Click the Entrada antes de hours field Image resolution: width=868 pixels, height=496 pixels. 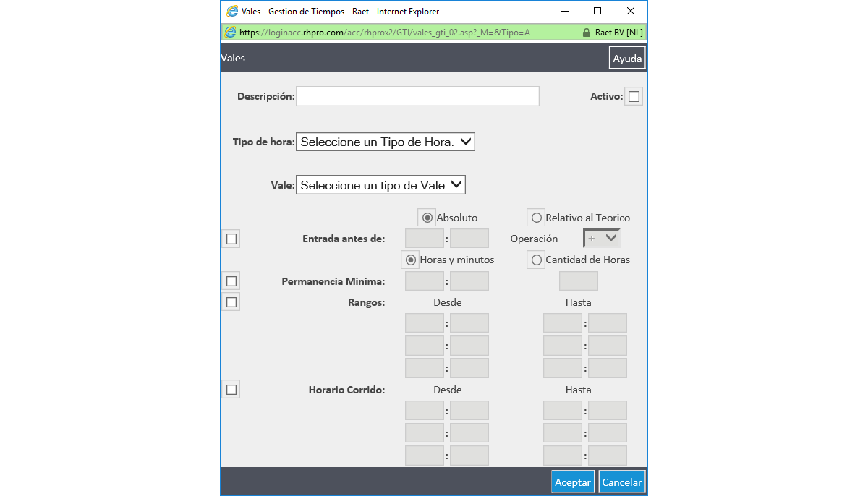(x=425, y=239)
